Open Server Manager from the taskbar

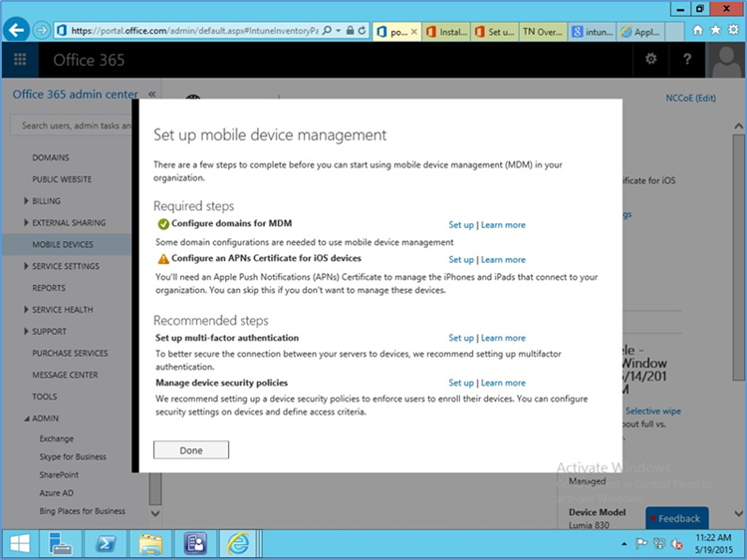[61, 543]
